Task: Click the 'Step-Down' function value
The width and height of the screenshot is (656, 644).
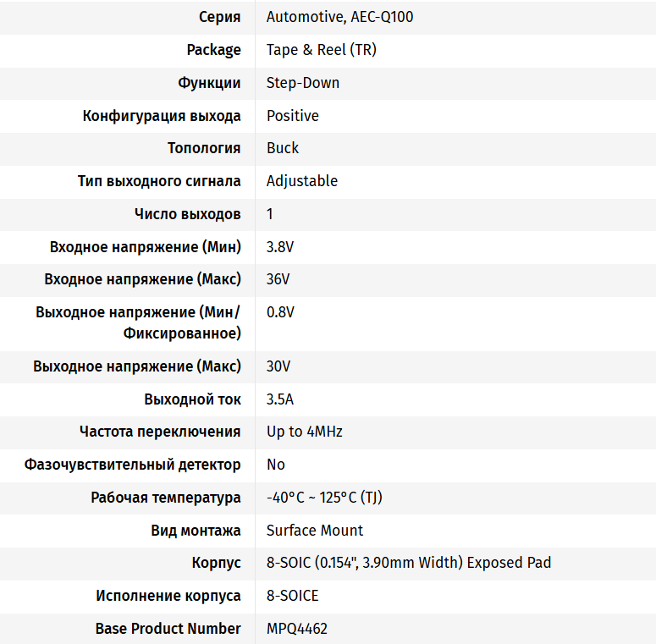Action: point(303,83)
